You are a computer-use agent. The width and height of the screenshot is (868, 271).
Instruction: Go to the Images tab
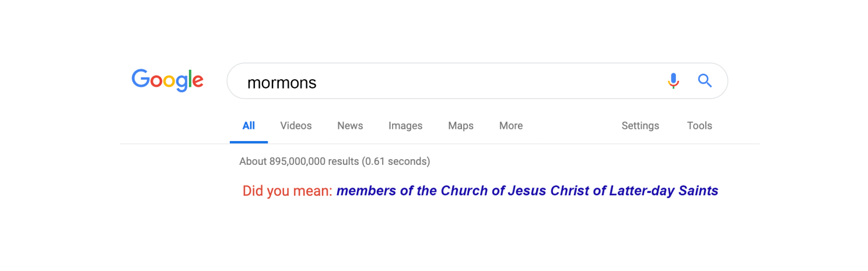click(405, 126)
